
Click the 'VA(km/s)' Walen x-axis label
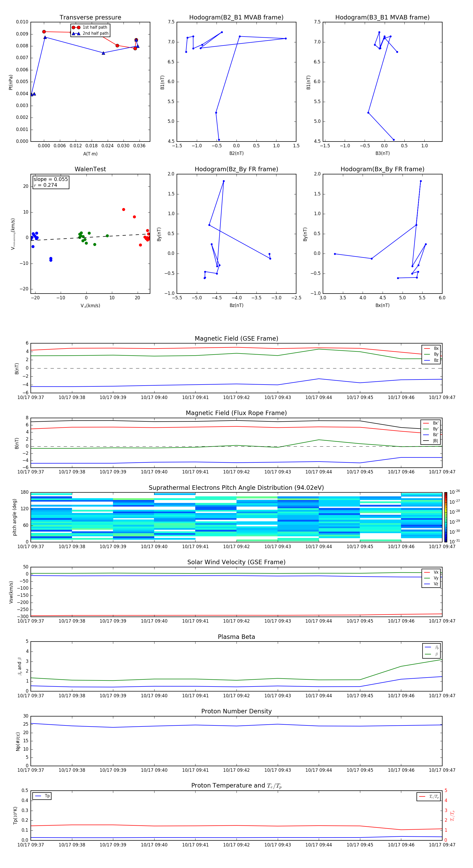coord(90,306)
